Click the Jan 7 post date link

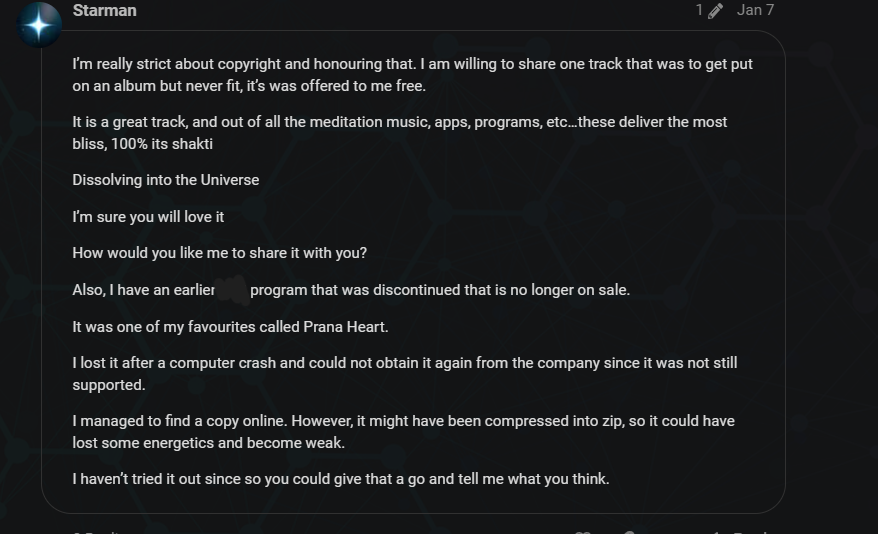pyautogui.click(x=755, y=10)
